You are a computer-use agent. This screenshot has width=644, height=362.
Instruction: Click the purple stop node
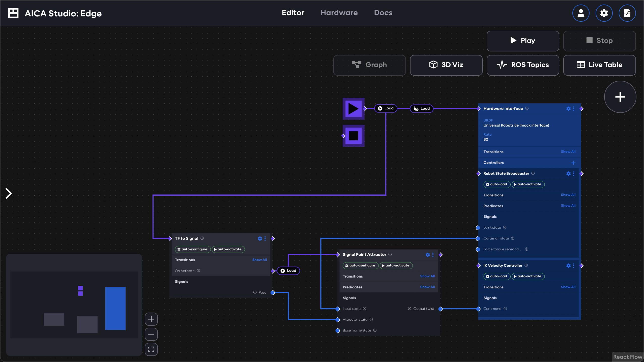[x=354, y=136]
